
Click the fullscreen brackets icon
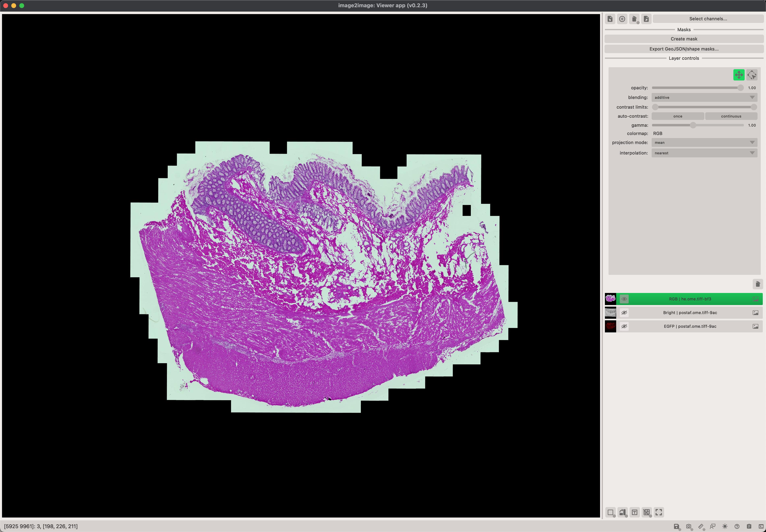pyautogui.click(x=659, y=512)
